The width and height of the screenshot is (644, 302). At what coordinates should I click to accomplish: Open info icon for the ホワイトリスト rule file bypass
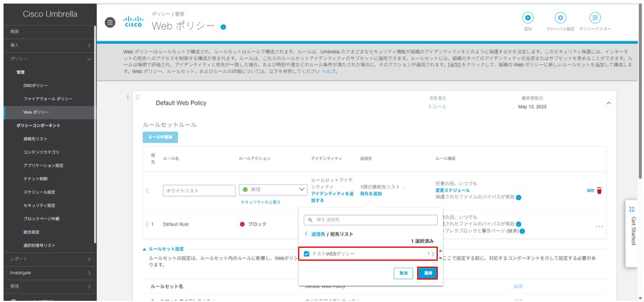pyautogui.click(x=518, y=198)
